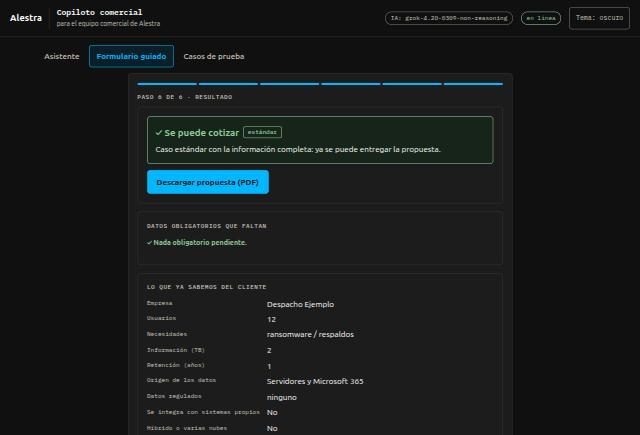The height and width of the screenshot is (435, 640).
Task: Click the Usuarios value '12'
Action: [271, 320]
